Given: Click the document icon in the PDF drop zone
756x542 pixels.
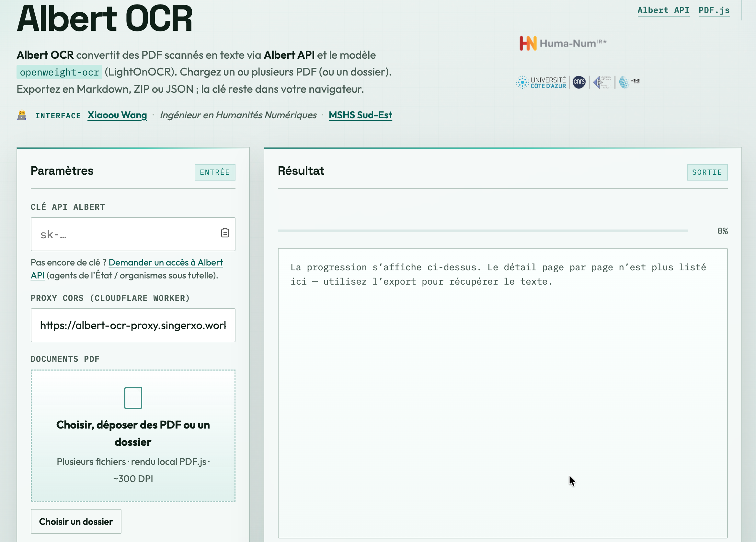Looking at the screenshot, I should pos(133,398).
